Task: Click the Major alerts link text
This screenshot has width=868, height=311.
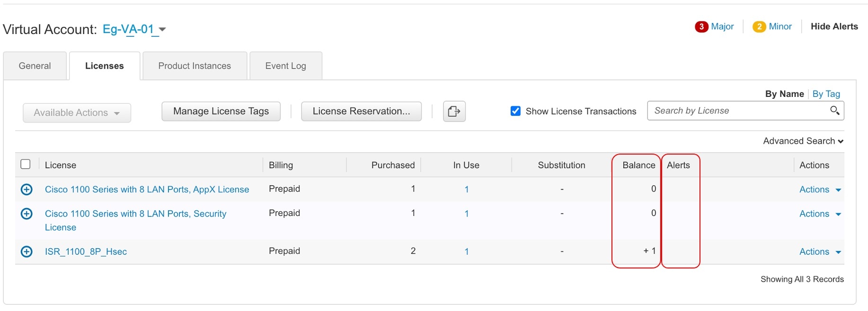Action: [x=722, y=26]
